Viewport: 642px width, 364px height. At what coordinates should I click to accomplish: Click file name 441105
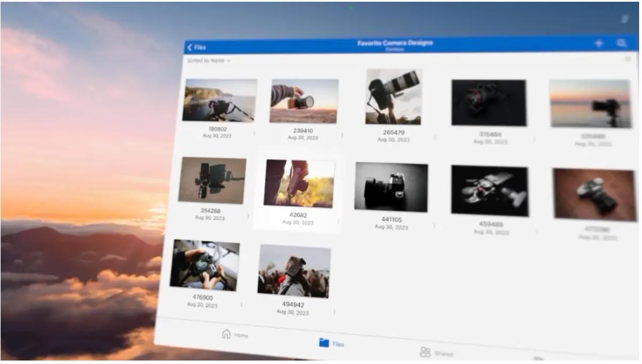[x=392, y=220]
